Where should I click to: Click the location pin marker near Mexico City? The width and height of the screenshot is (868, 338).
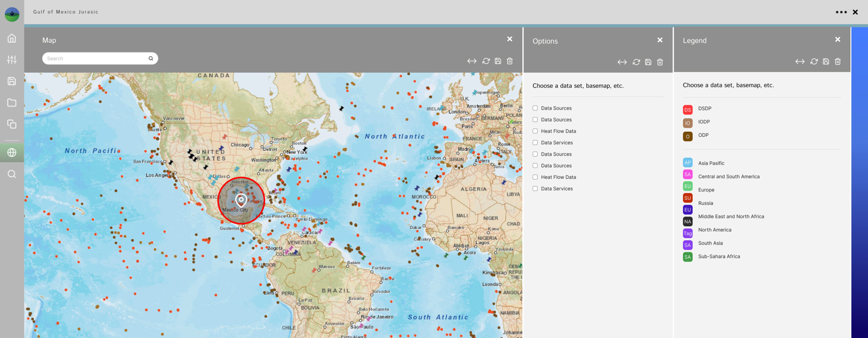click(x=241, y=200)
